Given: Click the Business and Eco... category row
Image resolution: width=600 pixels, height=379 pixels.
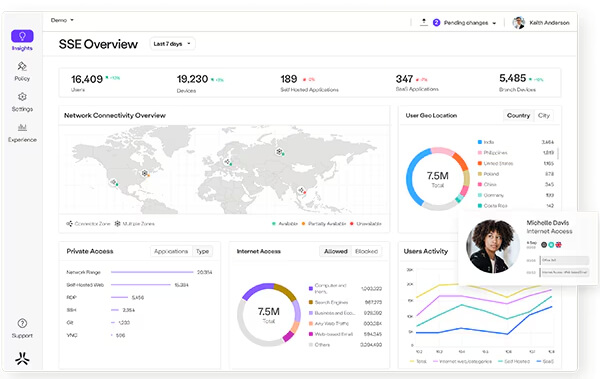Looking at the screenshot, I should [x=345, y=313].
